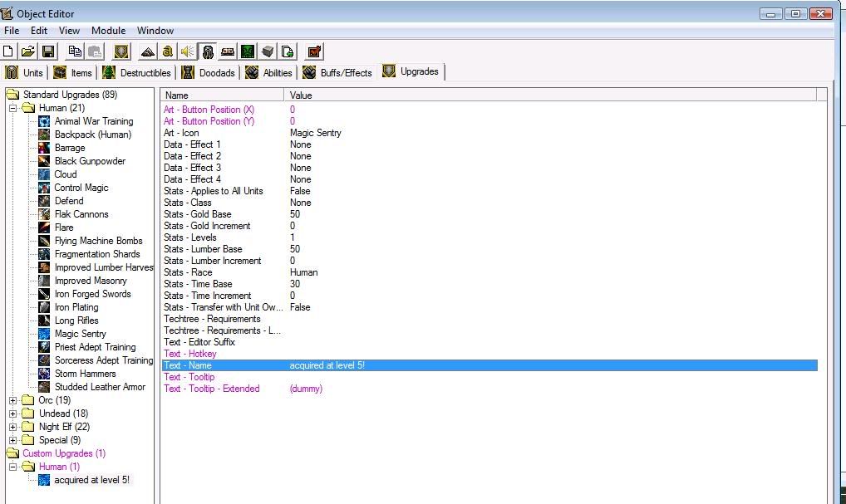Open the View menu
Screen dimensions: 846x504
tap(69, 31)
